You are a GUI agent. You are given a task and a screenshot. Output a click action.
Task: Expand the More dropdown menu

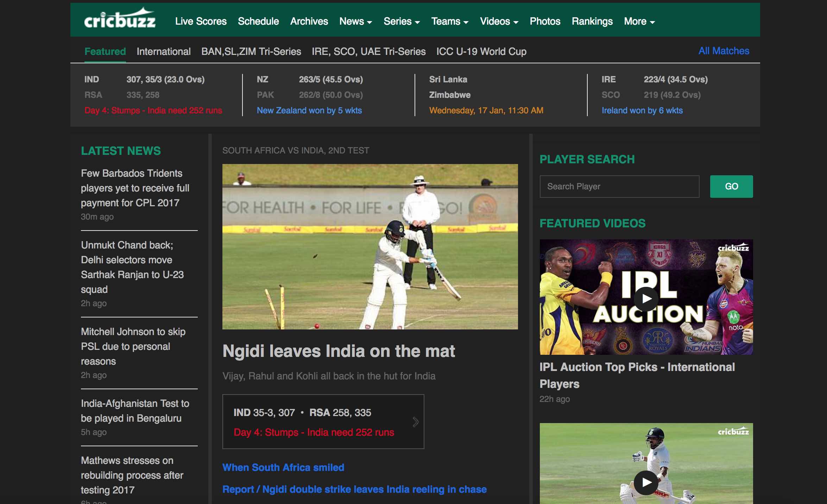pos(639,21)
